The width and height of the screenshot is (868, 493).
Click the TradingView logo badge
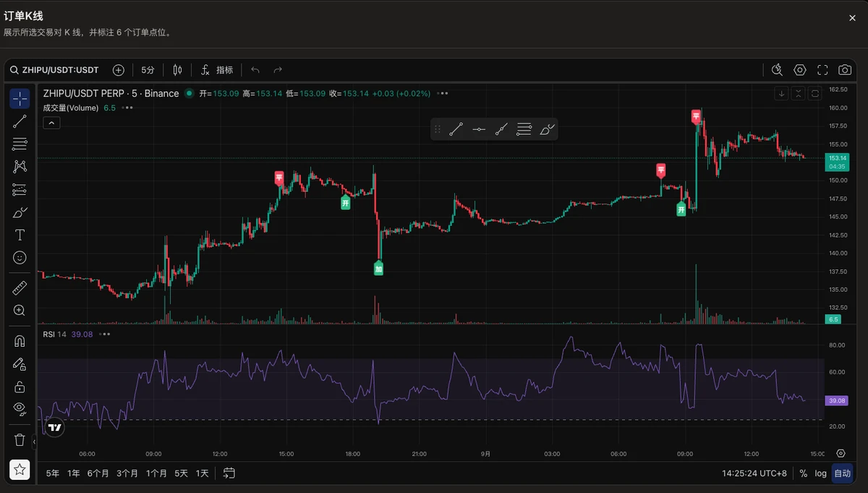pos(54,428)
